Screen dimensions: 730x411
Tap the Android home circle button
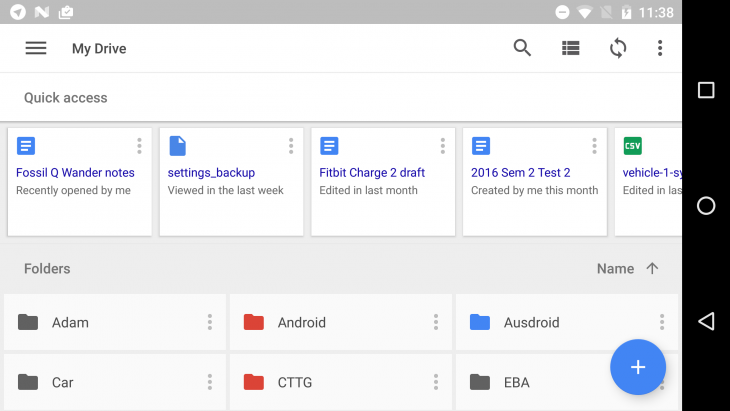706,206
